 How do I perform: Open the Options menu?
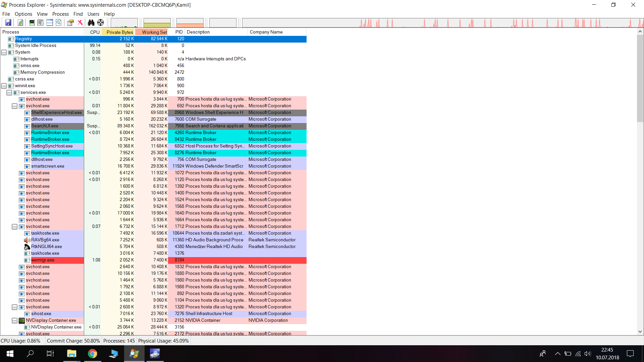tap(23, 14)
